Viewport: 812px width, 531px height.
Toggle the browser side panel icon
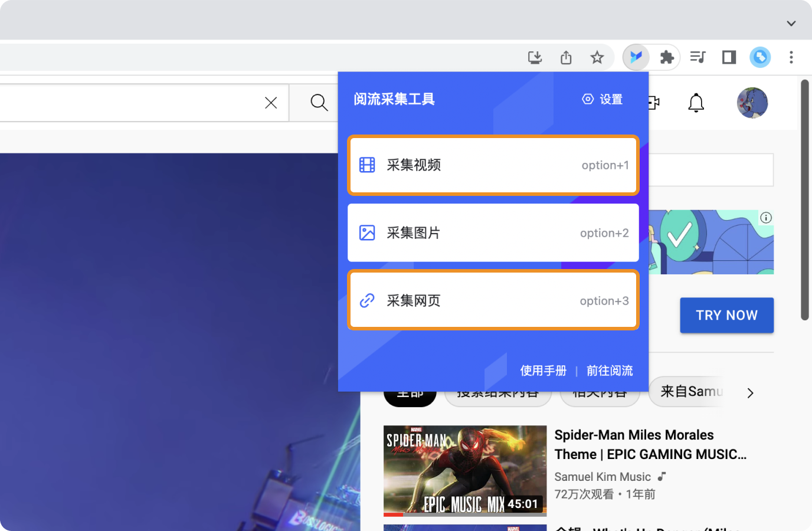729,57
